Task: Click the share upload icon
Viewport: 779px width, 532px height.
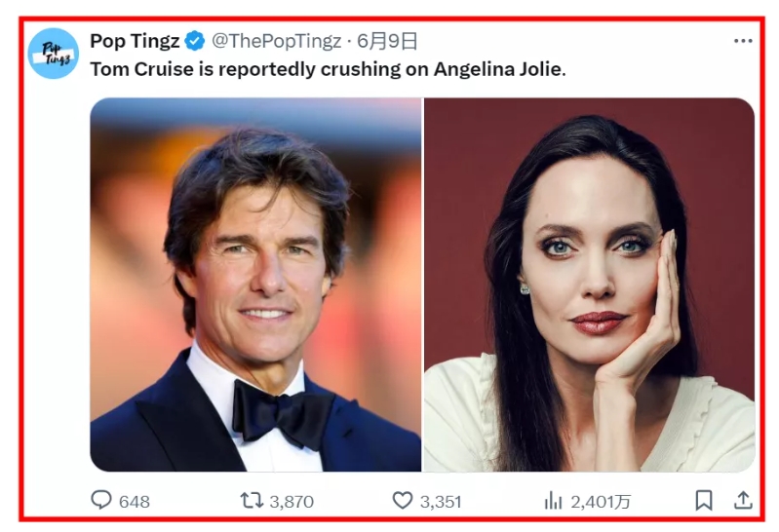Action: [743, 500]
